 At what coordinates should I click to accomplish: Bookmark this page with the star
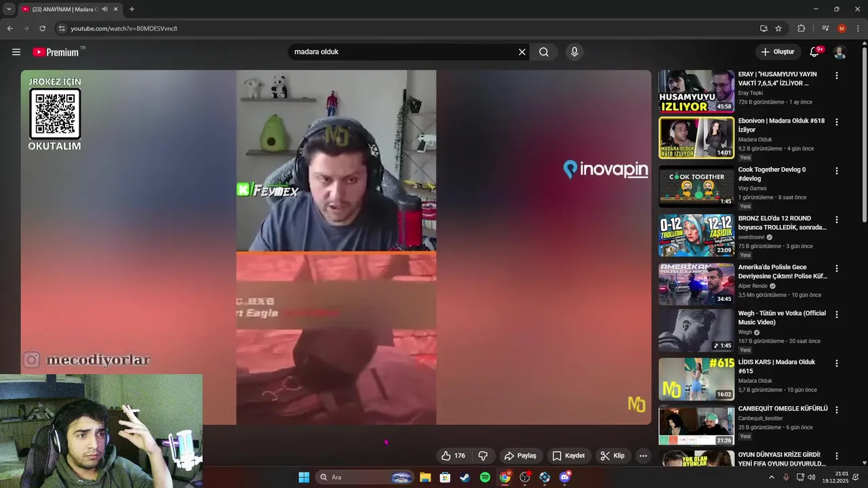coord(778,28)
